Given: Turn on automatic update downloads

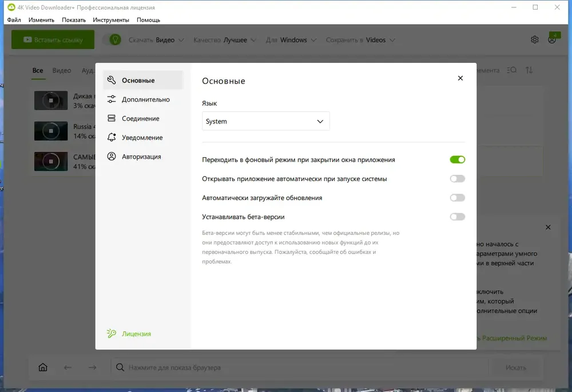Looking at the screenshot, I should 457,198.
